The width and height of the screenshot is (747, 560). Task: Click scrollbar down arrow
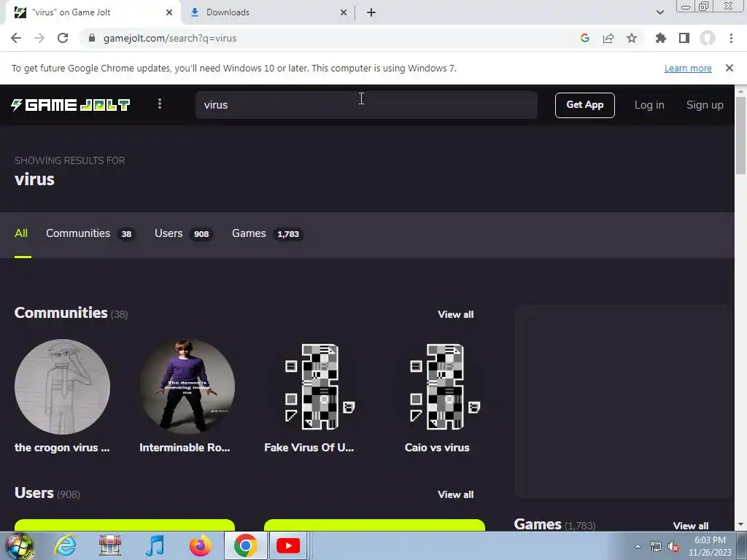tap(741, 525)
